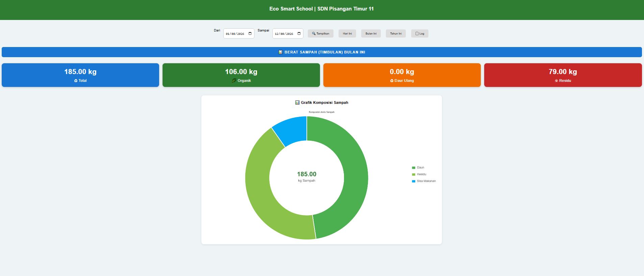Click the magnifier icon on Tampilkan
The width and height of the screenshot is (644, 276).
pyautogui.click(x=314, y=33)
